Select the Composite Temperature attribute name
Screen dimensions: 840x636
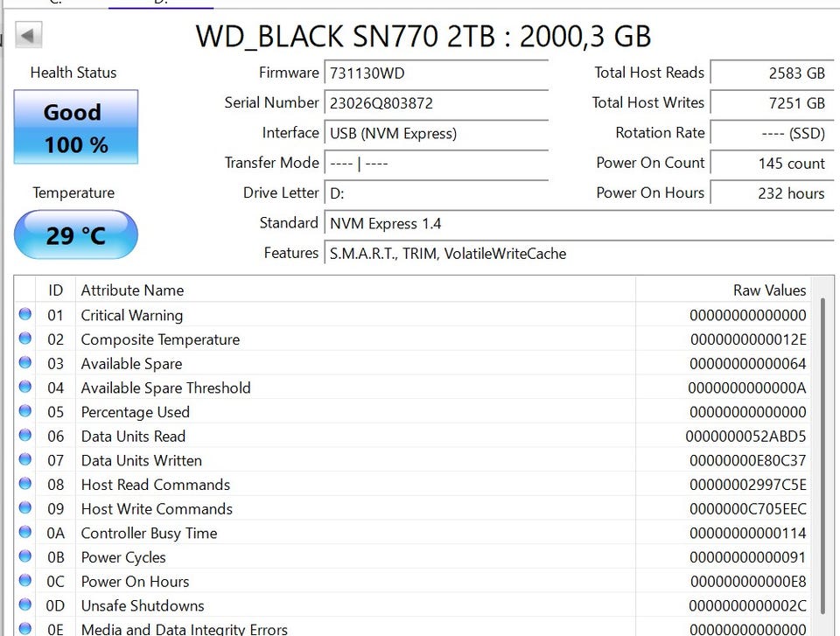click(x=160, y=339)
